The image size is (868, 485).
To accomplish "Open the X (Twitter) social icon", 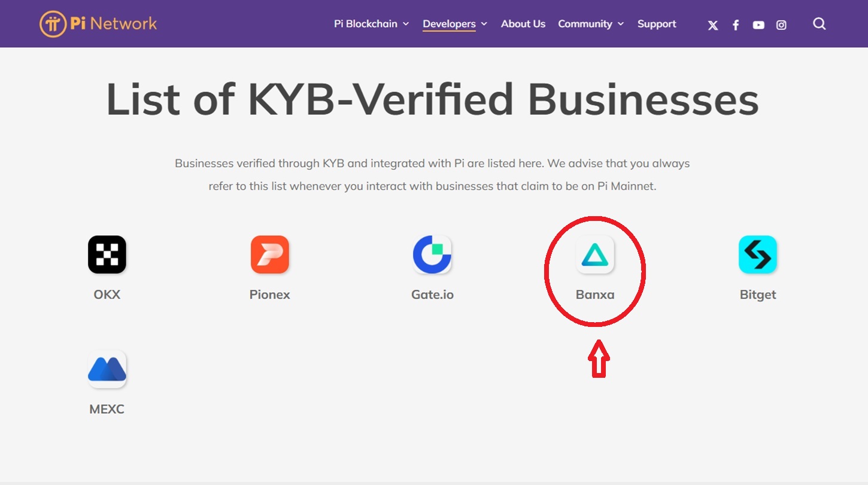I will coord(713,25).
